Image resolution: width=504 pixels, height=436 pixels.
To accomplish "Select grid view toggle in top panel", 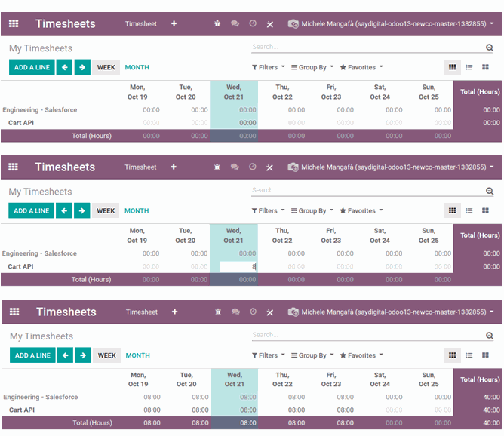I will point(452,67).
